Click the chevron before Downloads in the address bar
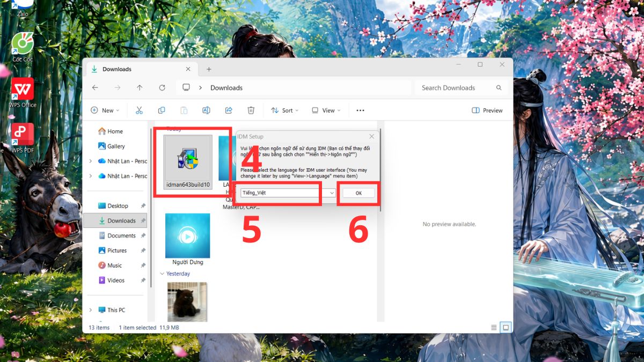 (200, 87)
